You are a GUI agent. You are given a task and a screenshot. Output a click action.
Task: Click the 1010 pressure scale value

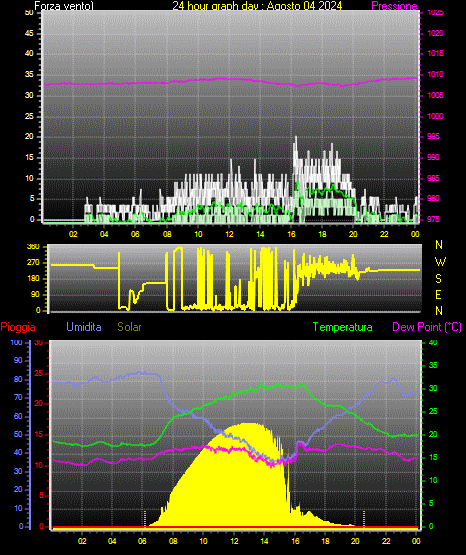point(435,74)
